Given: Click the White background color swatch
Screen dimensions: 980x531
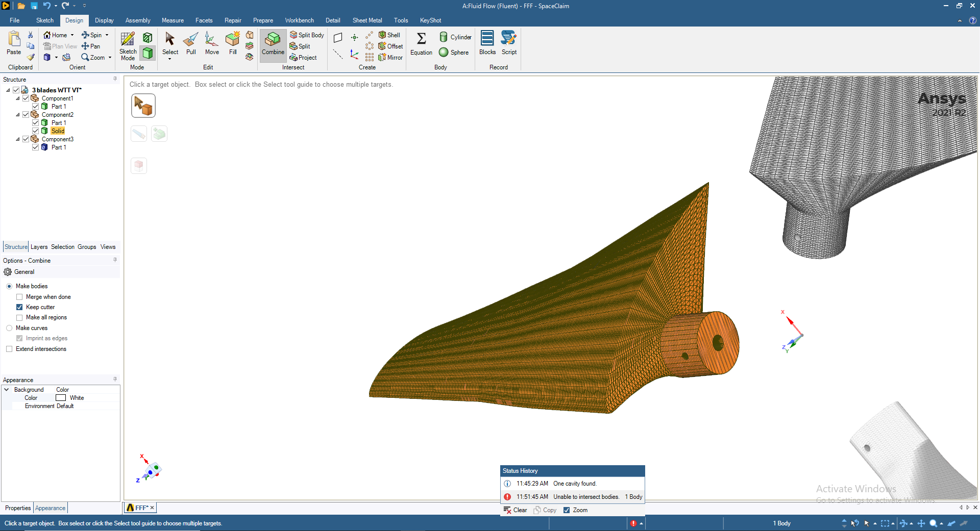Looking at the screenshot, I should tap(61, 398).
